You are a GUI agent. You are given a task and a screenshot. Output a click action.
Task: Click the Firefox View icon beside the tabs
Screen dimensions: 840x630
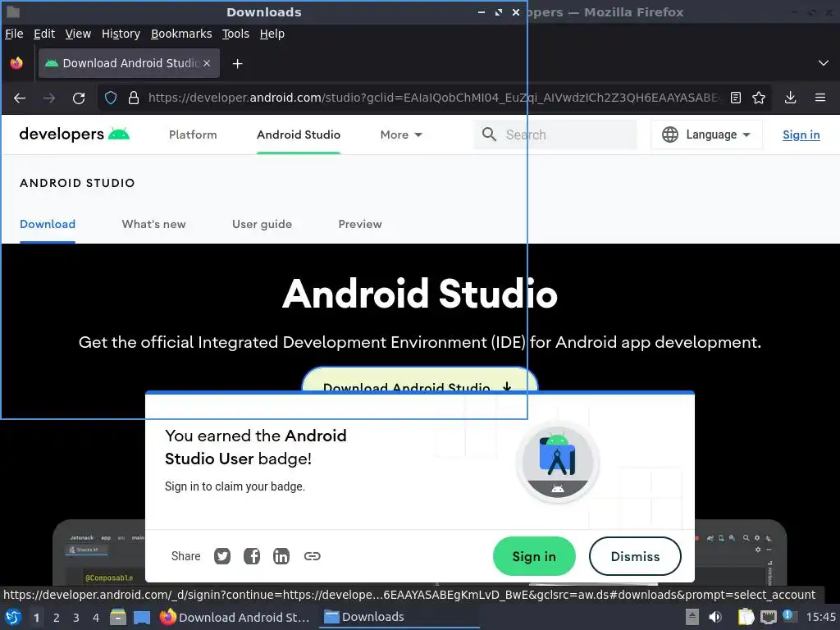[x=16, y=63]
